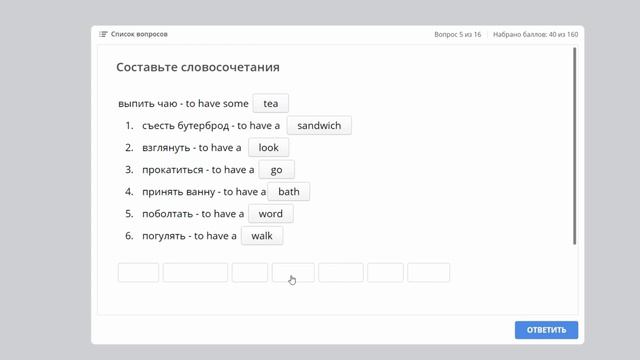Click text 'принять ванну - to have a'
The width and height of the screenshot is (640, 360).
click(204, 192)
